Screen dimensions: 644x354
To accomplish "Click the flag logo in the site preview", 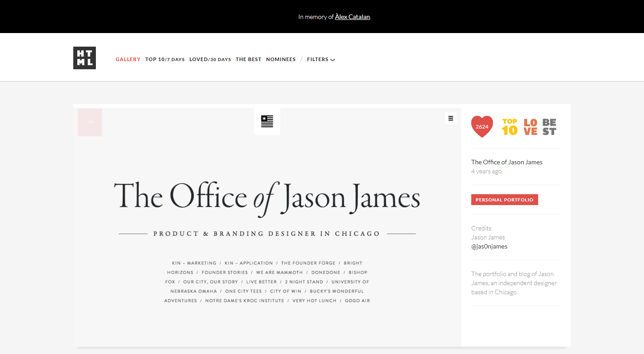I will click(x=267, y=121).
